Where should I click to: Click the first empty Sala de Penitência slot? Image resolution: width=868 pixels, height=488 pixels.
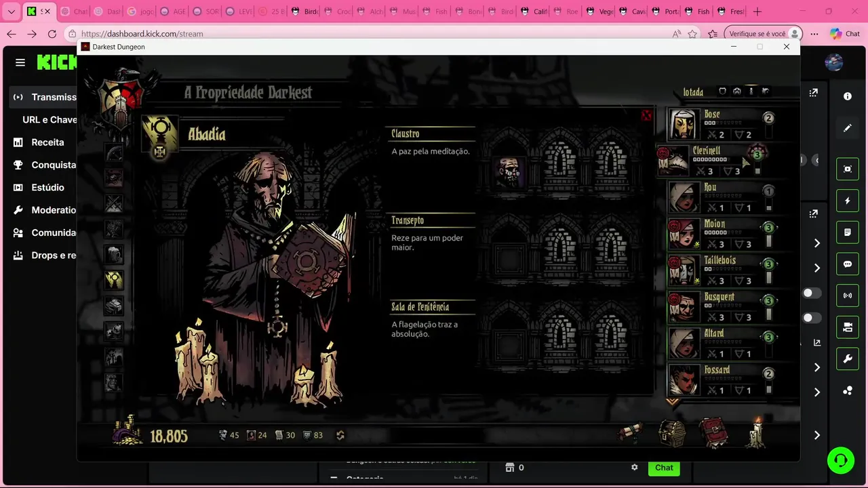coord(509,345)
